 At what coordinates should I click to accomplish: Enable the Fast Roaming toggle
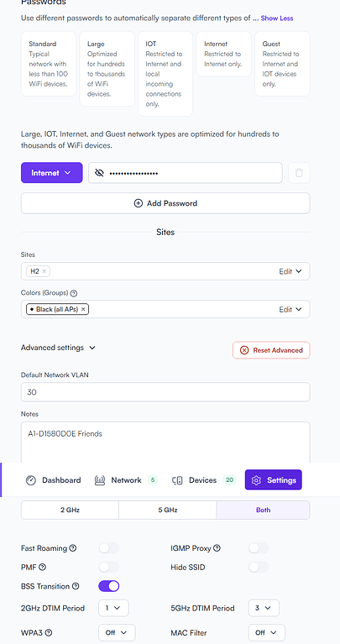(x=109, y=548)
